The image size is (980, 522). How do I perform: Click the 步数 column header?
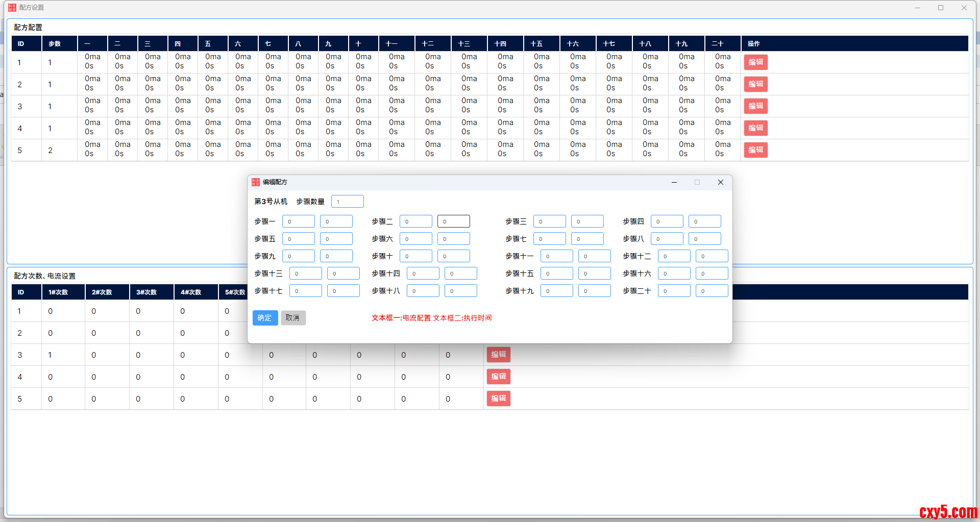pyautogui.click(x=55, y=44)
